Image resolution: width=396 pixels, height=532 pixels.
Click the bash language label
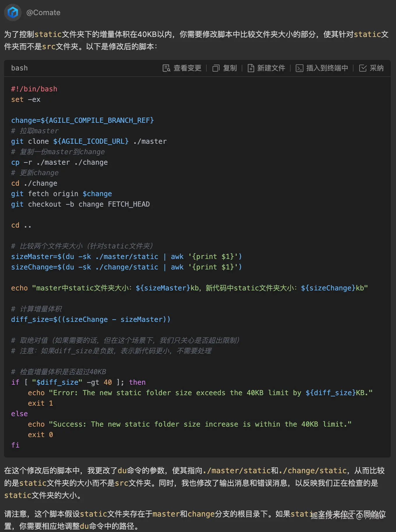tap(20, 68)
